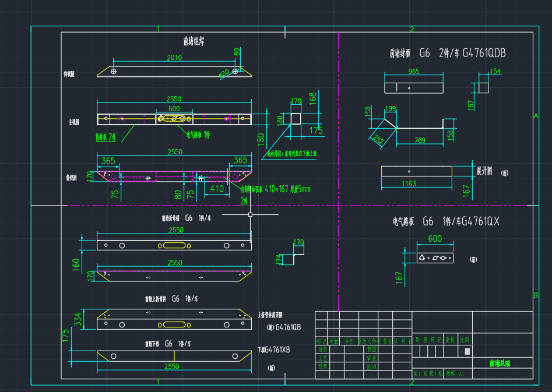Select the 600 dimension in the 主视图

tap(174, 109)
